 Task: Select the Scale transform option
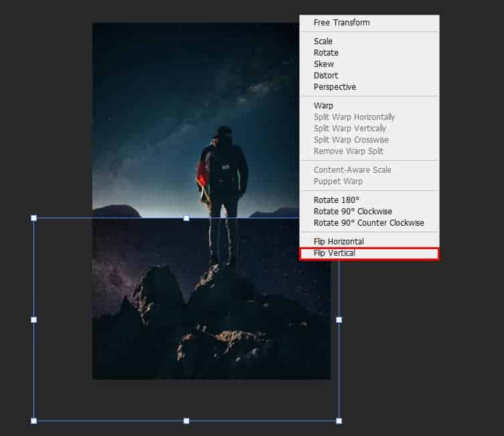(x=323, y=42)
